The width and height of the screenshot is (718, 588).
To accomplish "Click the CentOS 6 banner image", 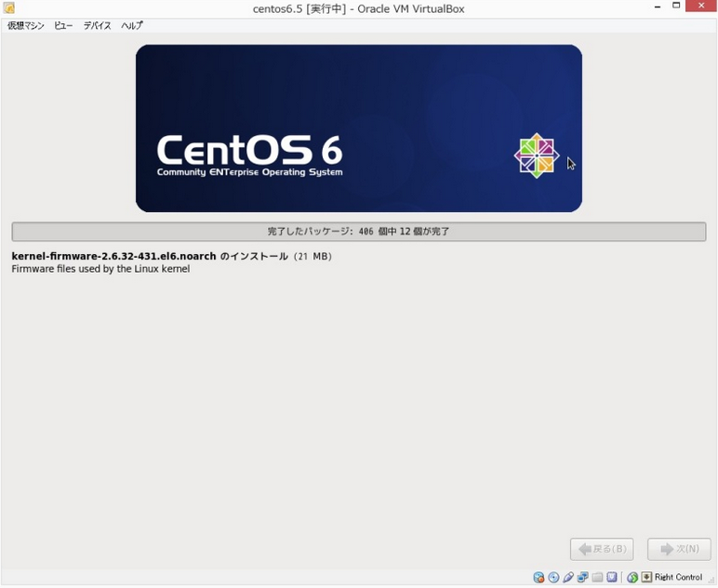I will 359,128.
